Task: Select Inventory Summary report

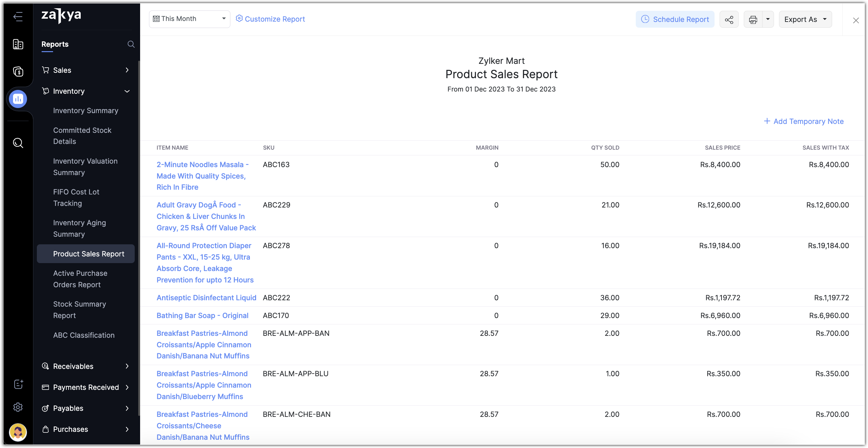Action: (x=85, y=110)
